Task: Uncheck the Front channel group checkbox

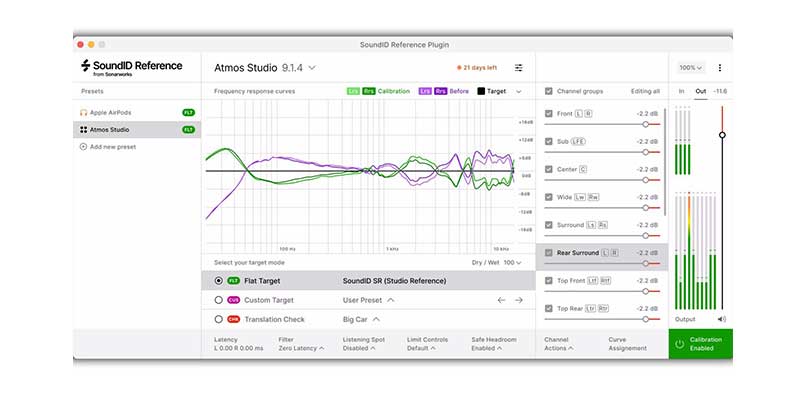Action: click(548, 114)
